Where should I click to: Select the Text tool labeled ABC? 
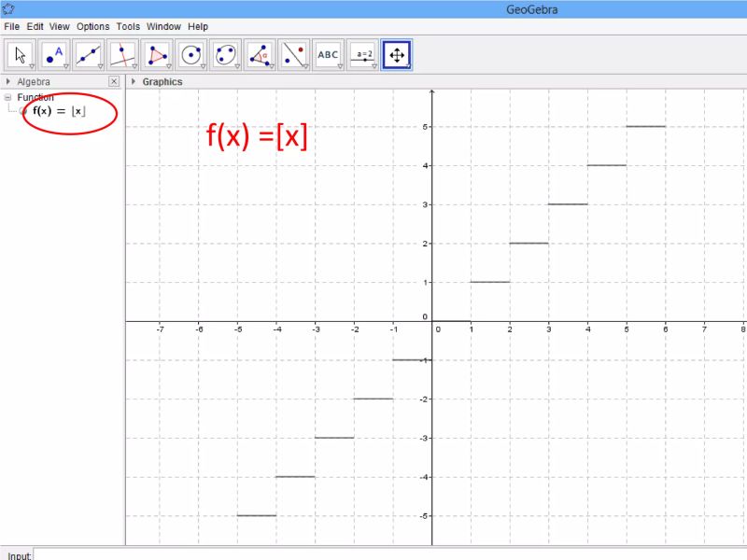[329, 53]
